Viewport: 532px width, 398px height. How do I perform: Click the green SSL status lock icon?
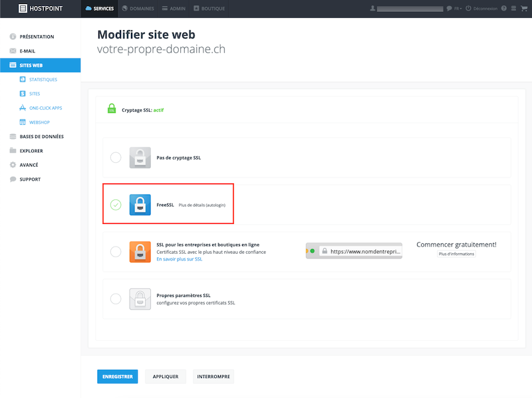pos(112,108)
